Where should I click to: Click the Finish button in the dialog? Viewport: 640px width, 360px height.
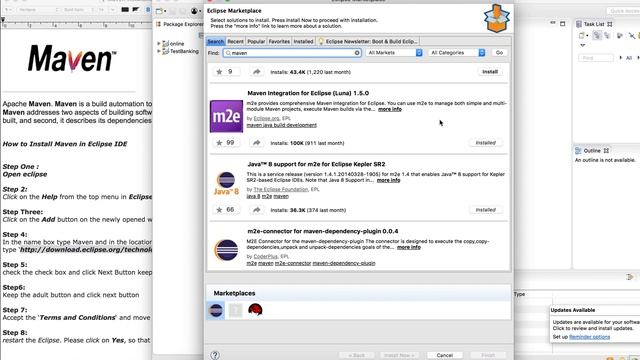[x=488, y=355]
